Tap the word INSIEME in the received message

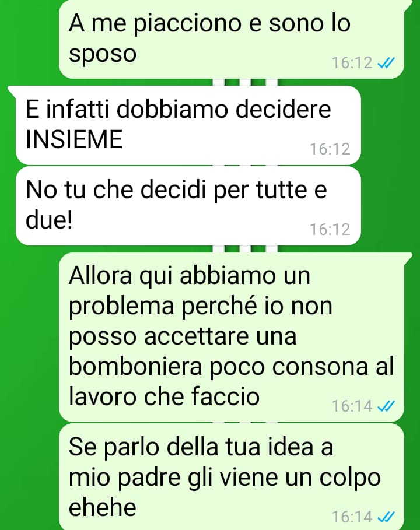click(x=74, y=139)
